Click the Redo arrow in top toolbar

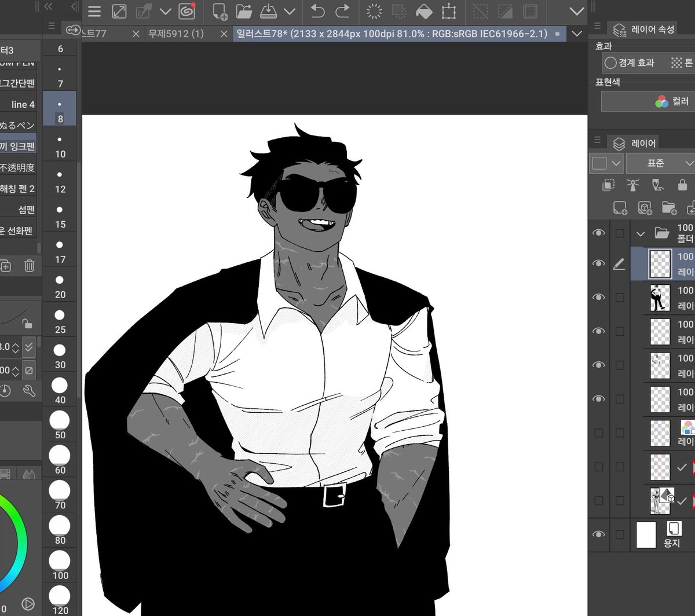pyautogui.click(x=343, y=11)
